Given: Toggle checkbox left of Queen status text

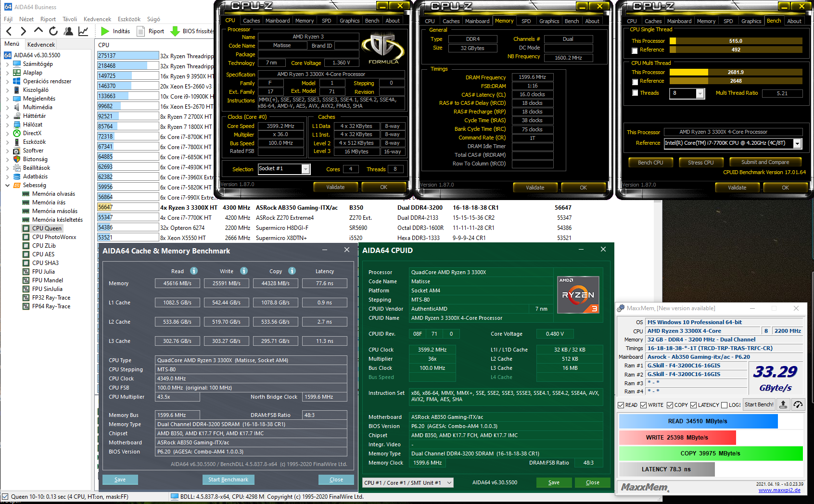Looking at the screenshot, I should (x=5, y=497).
